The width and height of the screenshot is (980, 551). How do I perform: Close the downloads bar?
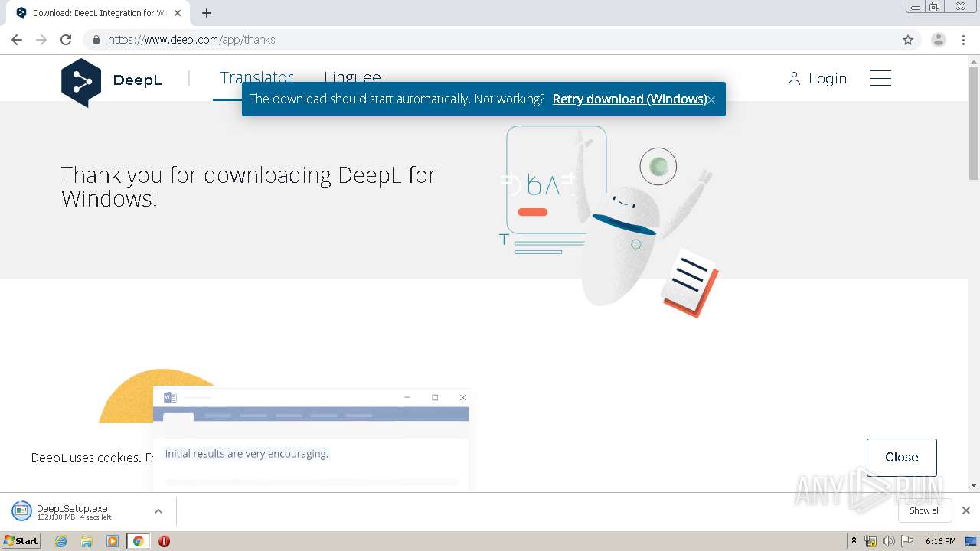[x=966, y=510]
